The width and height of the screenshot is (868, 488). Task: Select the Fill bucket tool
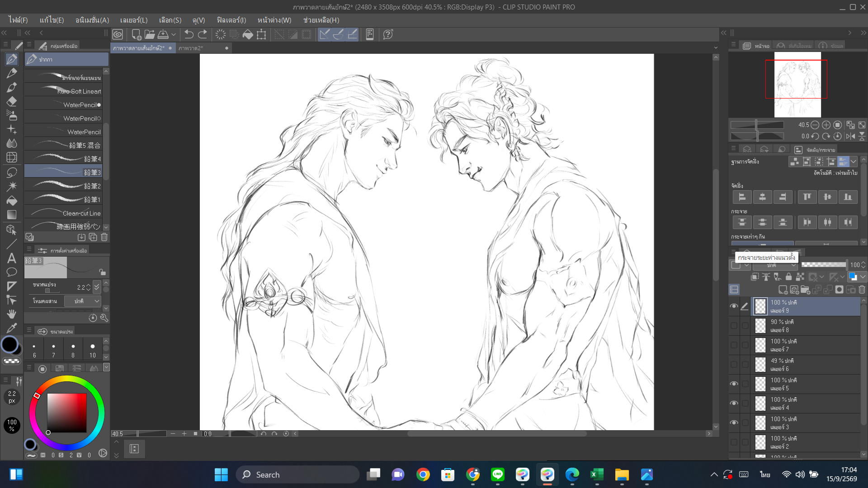pyautogui.click(x=12, y=201)
